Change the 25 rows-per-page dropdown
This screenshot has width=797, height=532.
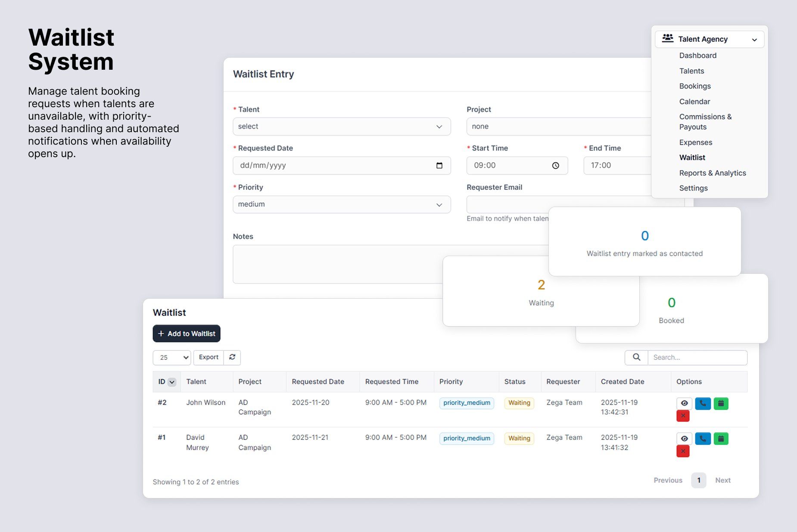172,357
